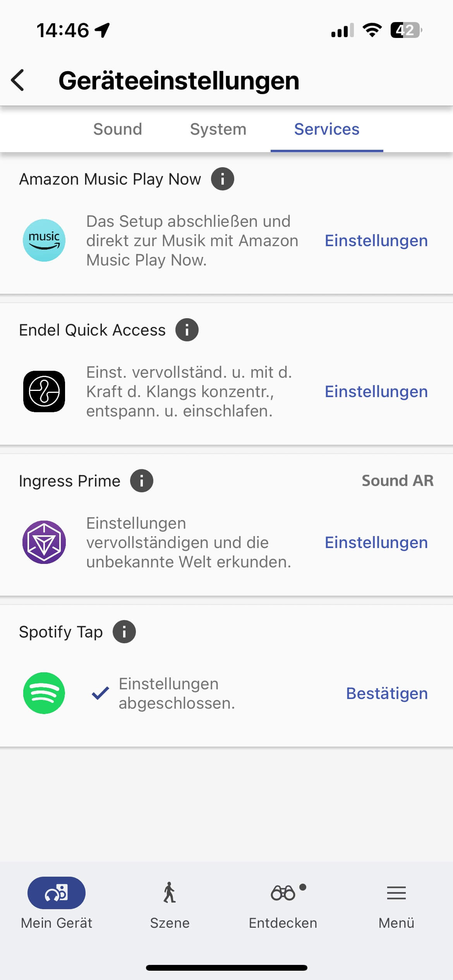Image resolution: width=453 pixels, height=980 pixels.
Task: Open info for Amazon Music Play Now
Action: [x=222, y=179]
